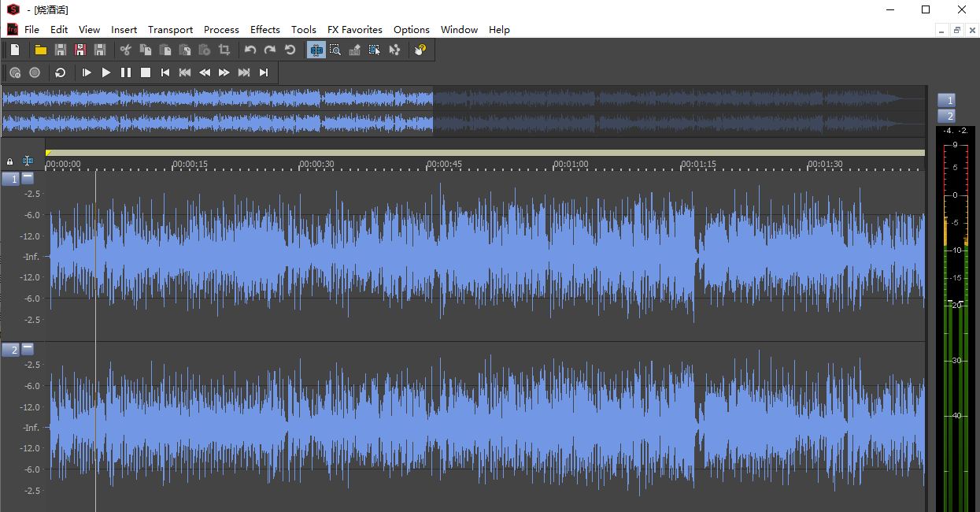This screenshot has width=980, height=512.
Task: Click the Repeat last action icon
Action: [290, 50]
